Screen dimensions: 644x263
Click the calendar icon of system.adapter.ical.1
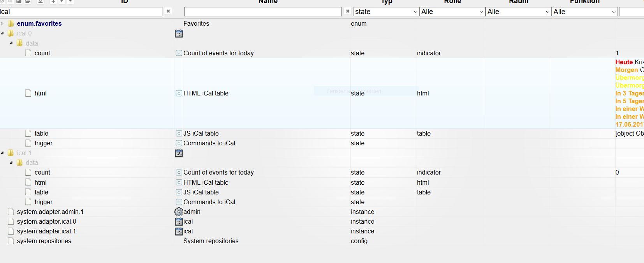[x=179, y=231]
